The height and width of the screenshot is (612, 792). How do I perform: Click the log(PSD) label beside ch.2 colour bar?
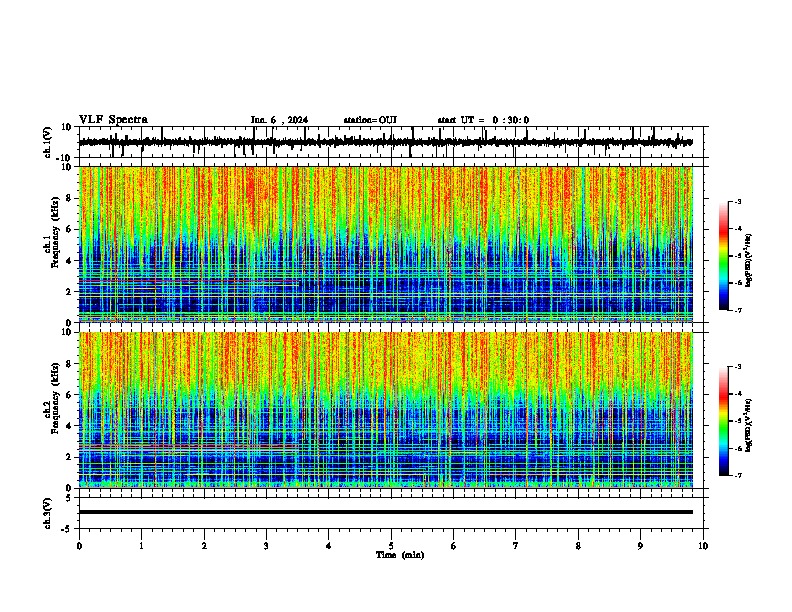(749, 425)
